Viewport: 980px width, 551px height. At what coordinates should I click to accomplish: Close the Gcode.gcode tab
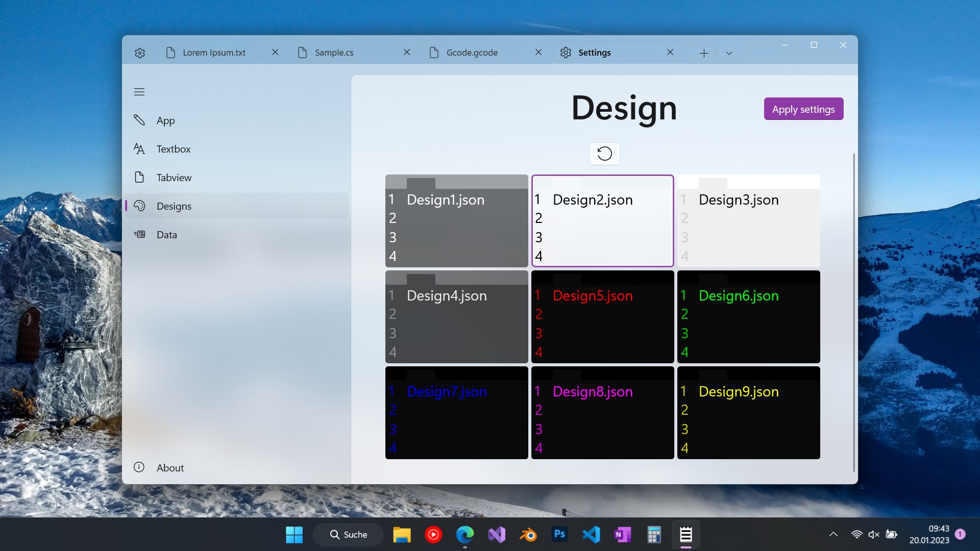tap(538, 52)
